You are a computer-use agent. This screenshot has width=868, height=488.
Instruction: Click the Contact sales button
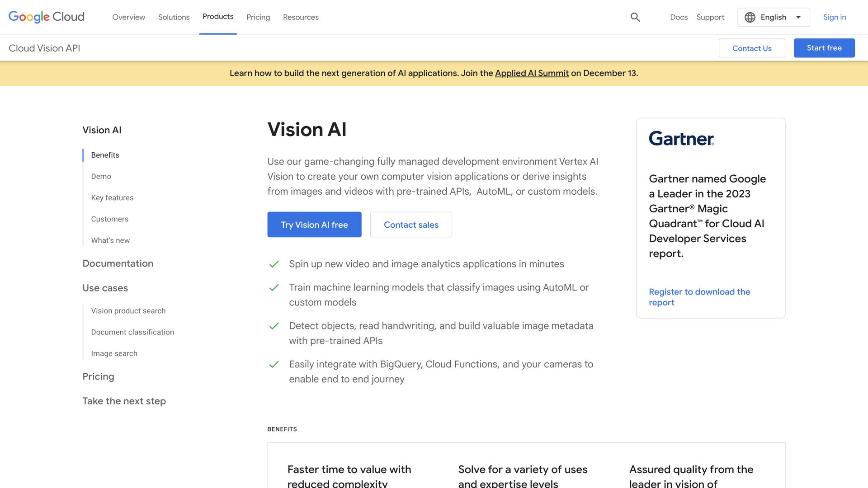coord(411,225)
